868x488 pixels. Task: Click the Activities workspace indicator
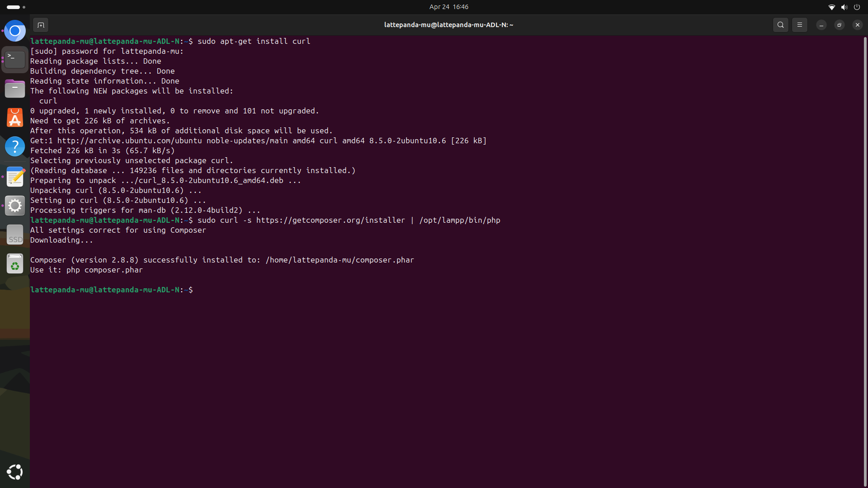pos(16,7)
